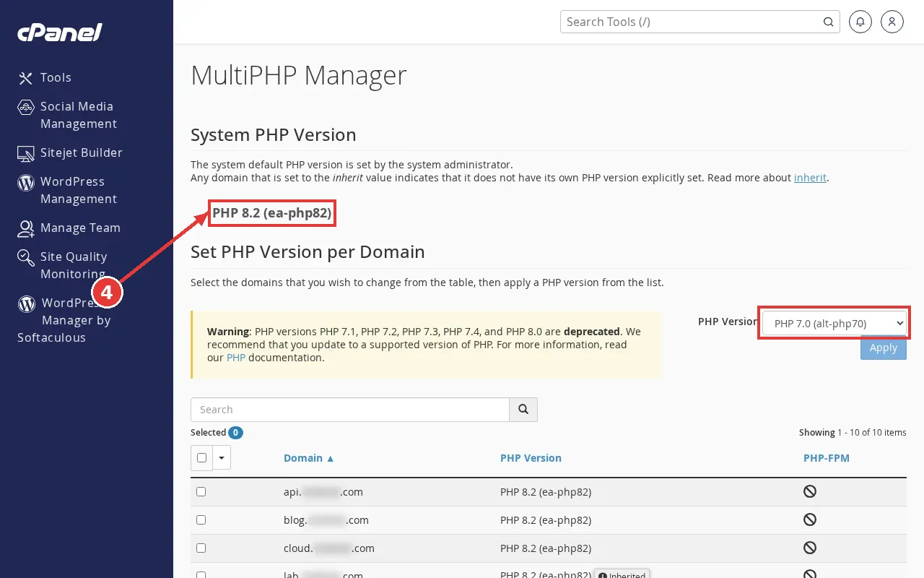
Task: Click the Manage Team people icon
Action: point(26,228)
